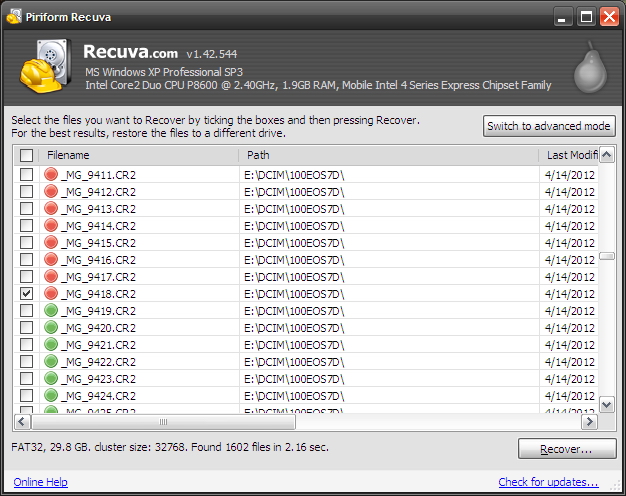Click the Recuva title bar app icon
This screenshot has height=496, width=626.
coord(14,17)
